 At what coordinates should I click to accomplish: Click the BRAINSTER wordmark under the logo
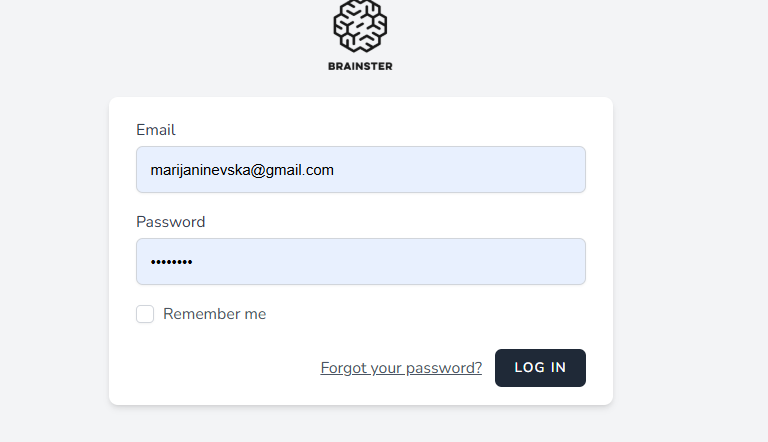[360, 67]
